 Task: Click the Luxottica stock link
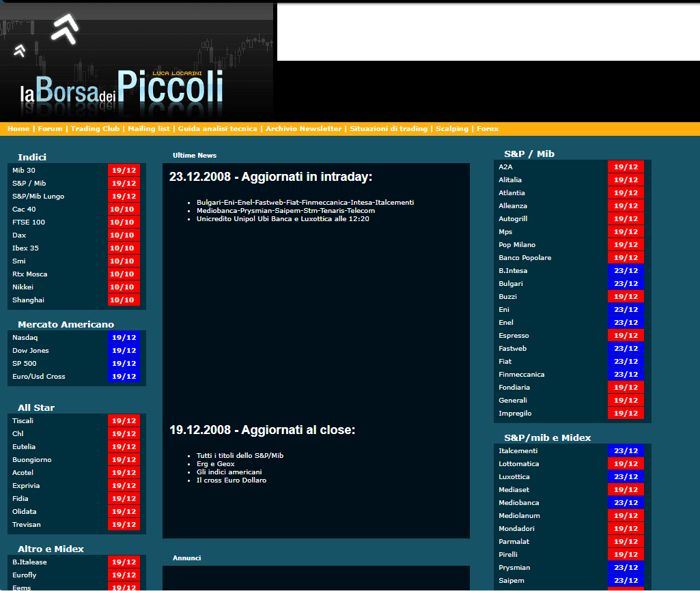[x=514, y=477]
